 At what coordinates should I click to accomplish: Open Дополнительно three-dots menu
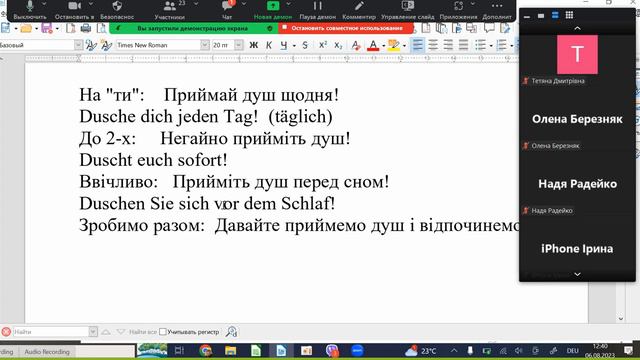(x=497, y=10)
